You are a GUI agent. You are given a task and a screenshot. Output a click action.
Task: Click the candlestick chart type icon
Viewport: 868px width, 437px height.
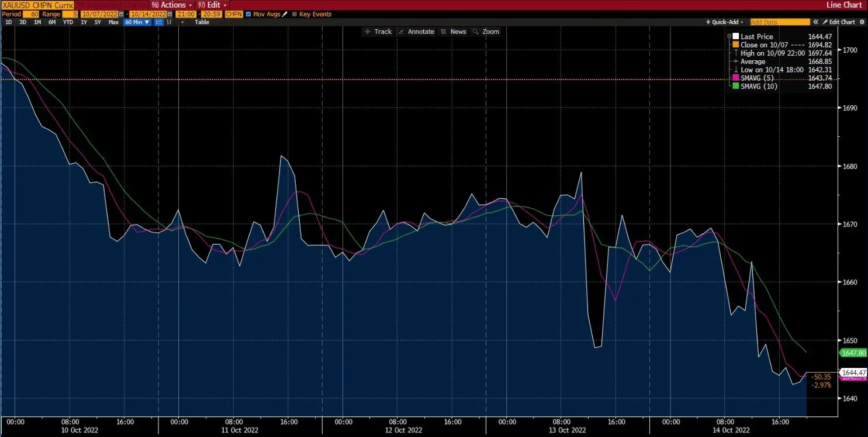click(170, 22)
